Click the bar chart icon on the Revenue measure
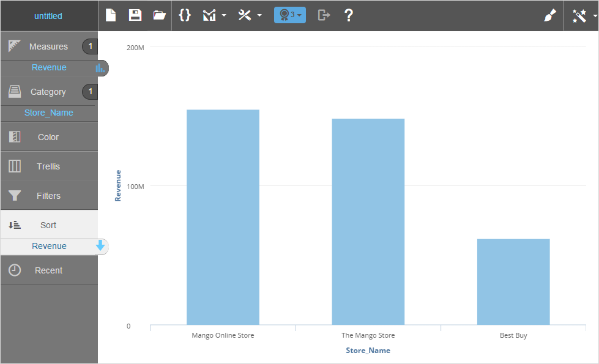599x364 pixels. pos(100,68)
